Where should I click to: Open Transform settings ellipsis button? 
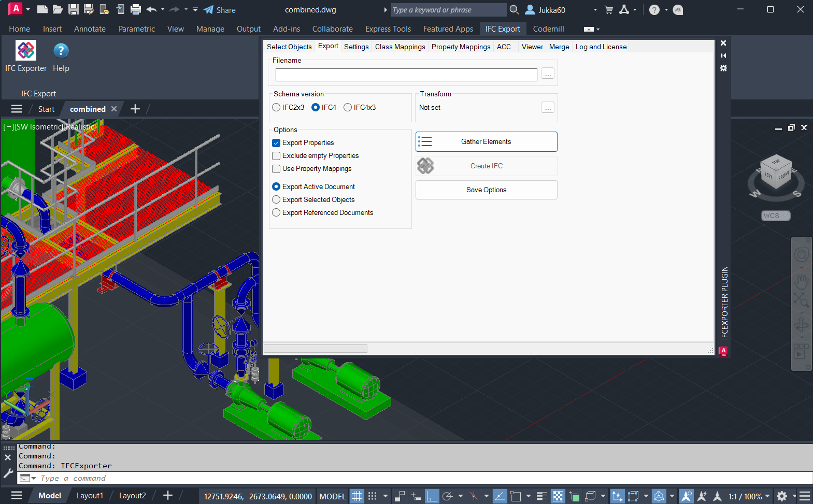pos(548,107)
